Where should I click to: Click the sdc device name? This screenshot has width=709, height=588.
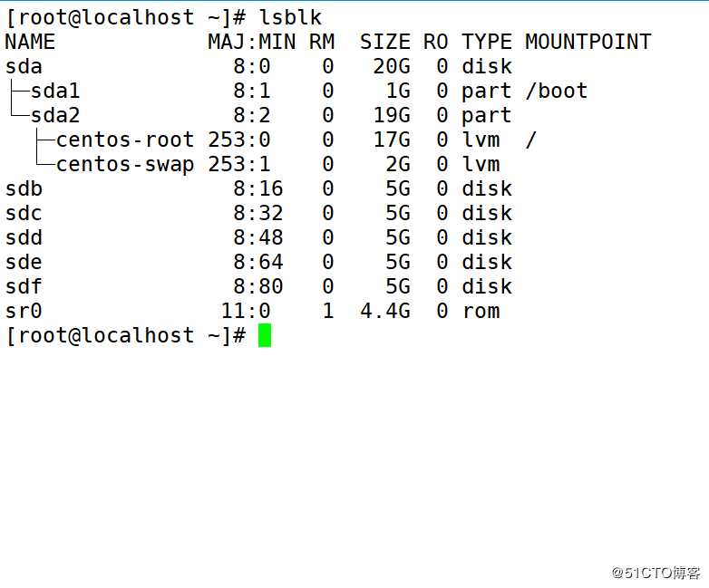pyautogui.click(x=24, y=213)
